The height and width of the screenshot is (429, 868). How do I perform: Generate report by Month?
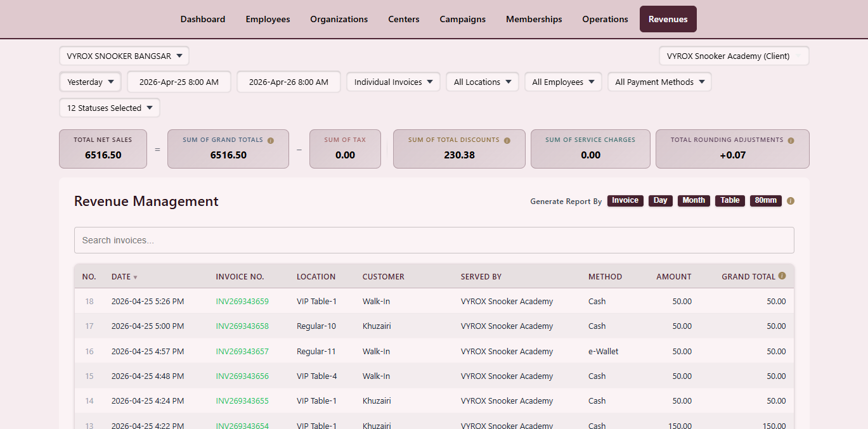(x=694, y=200)
